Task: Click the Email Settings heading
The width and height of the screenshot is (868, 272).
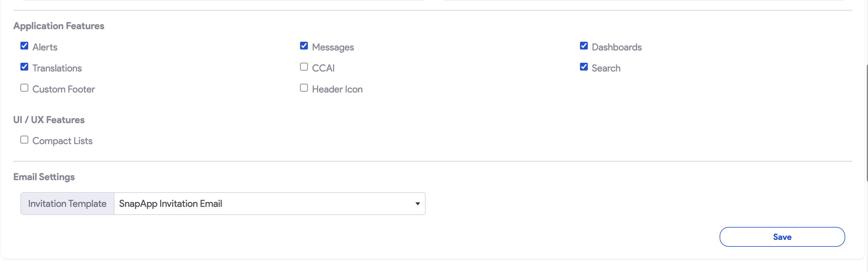Action: (44, 177)
